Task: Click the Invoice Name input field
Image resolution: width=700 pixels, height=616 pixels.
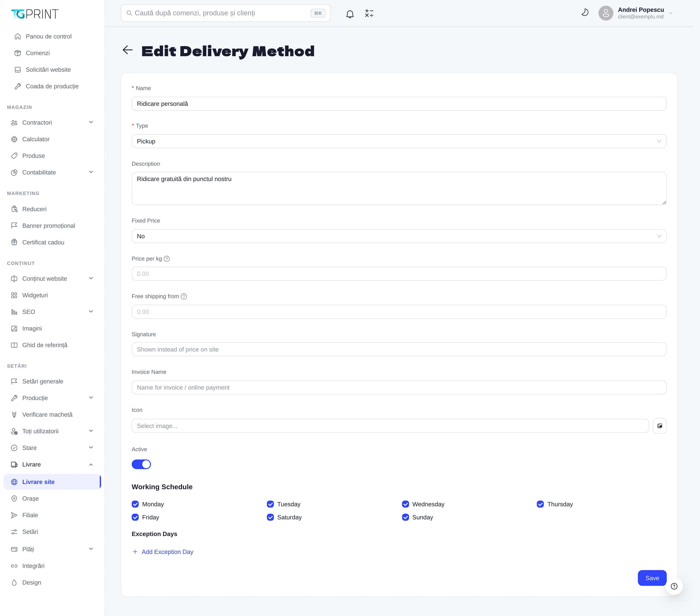Action: click(x=399, y=387)
